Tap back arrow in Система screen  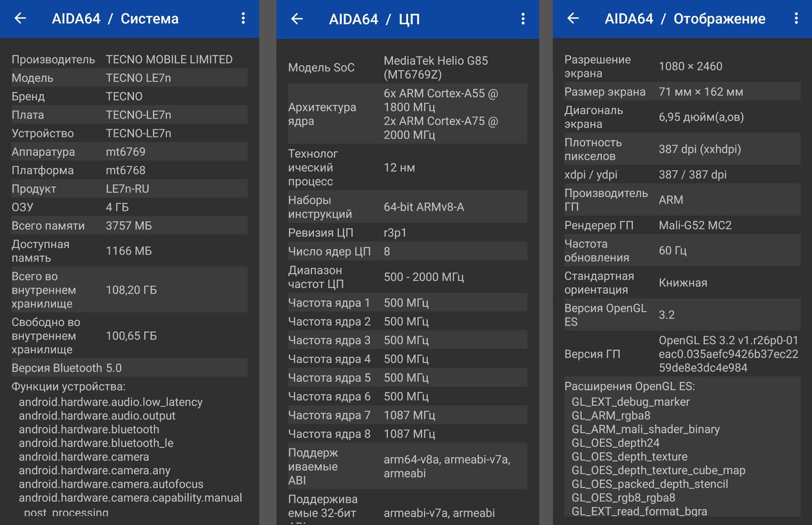point(20,19)
